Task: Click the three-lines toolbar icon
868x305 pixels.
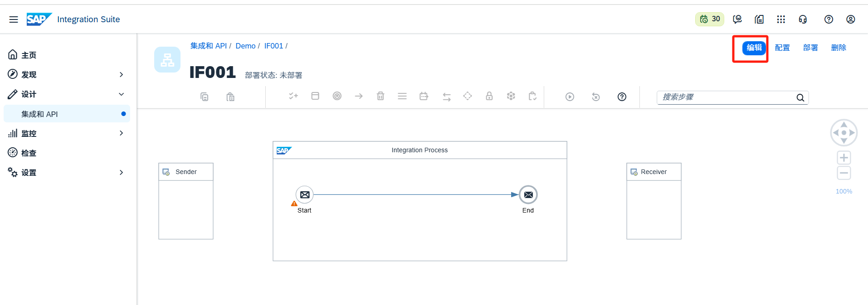Action: tap(402, 96)
